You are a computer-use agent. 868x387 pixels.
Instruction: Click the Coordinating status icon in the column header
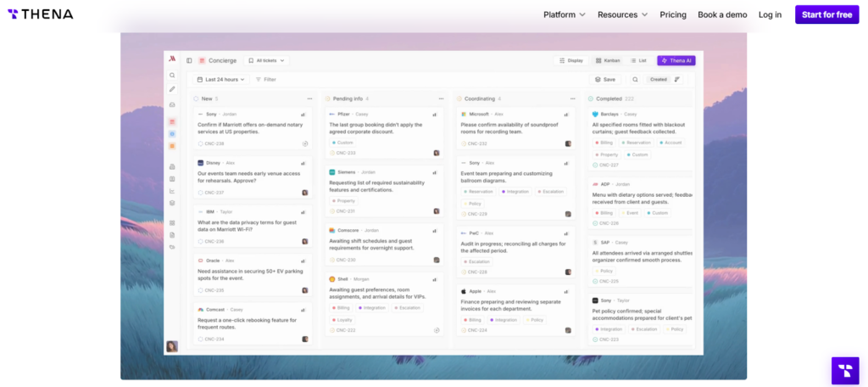tap(459, 98)
